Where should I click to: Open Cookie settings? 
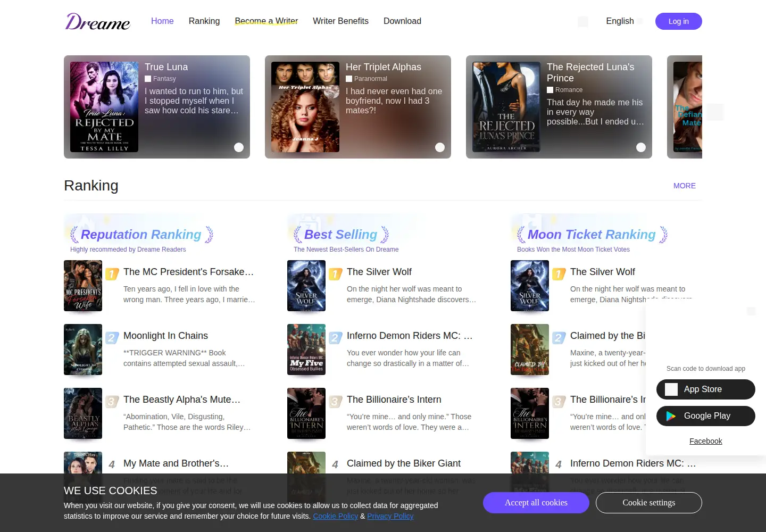pos(649,503)
